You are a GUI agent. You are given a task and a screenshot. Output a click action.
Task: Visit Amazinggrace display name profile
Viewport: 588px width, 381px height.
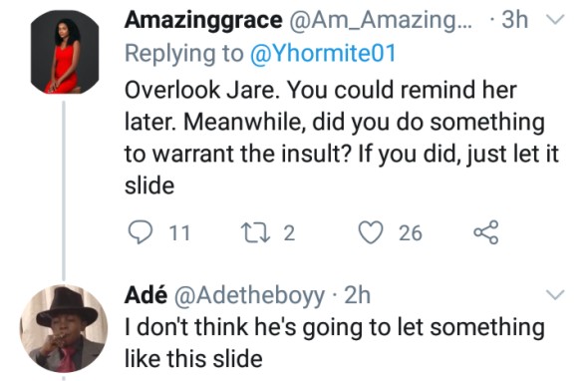pos(203,20)
